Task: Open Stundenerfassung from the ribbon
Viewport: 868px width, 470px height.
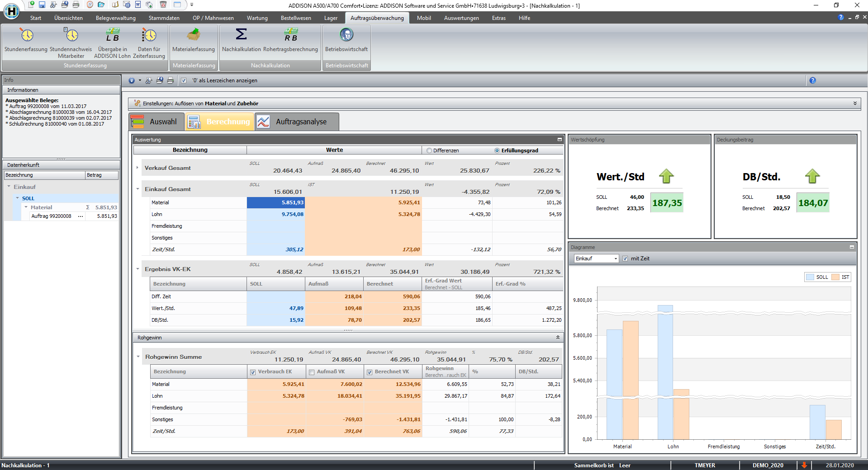Action: point(26,36)
